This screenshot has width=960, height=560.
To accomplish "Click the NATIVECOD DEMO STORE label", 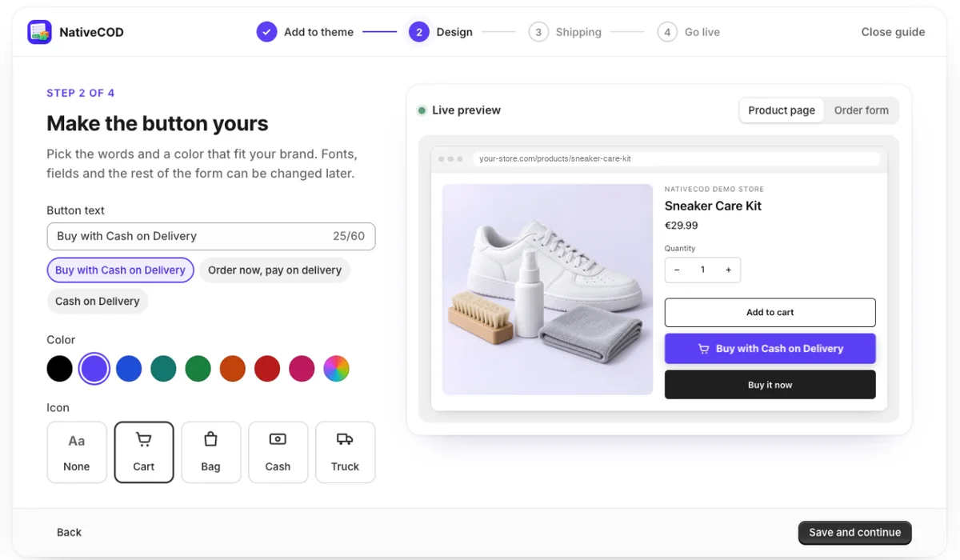I will [714, 190].
